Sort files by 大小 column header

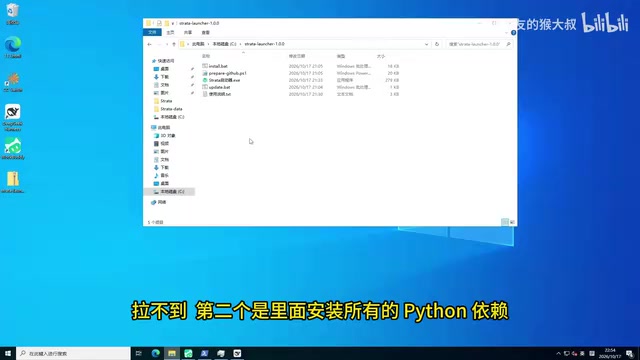pyautogui.click(x=381, y=56)
